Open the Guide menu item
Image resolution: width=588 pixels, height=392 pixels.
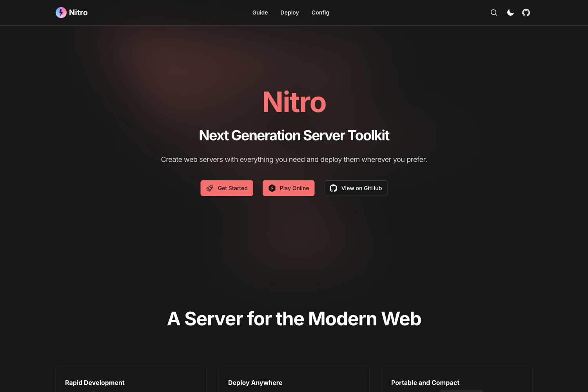(x=260, y=12)
